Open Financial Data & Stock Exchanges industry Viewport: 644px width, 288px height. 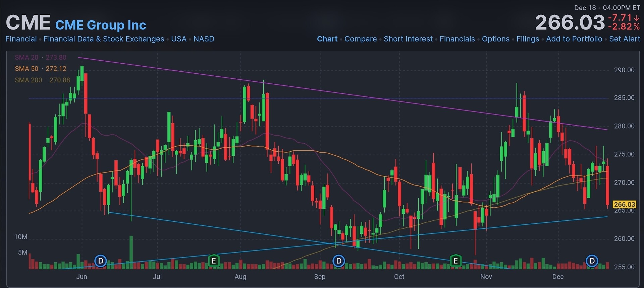(x=104, y=39)
